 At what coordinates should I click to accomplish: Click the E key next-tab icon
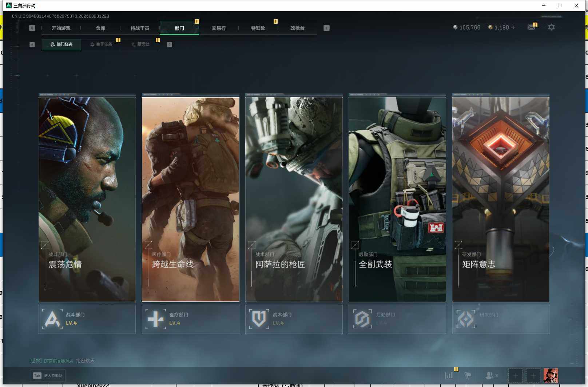326,28
